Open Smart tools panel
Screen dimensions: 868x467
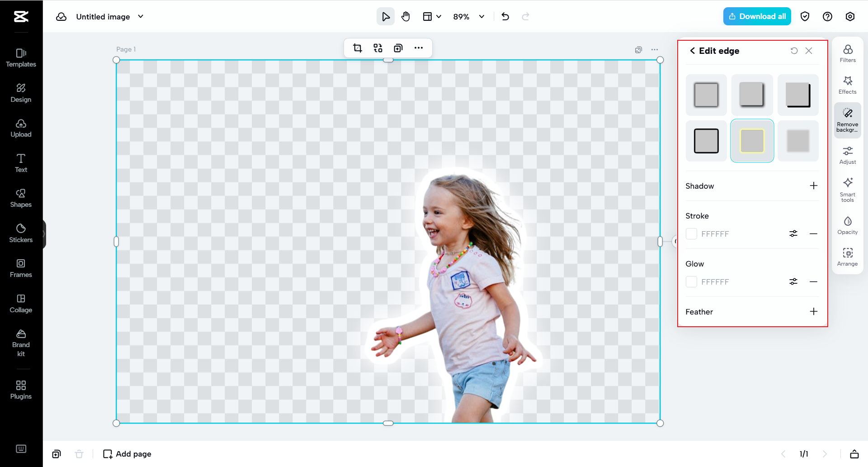click(x=848, y=189)
